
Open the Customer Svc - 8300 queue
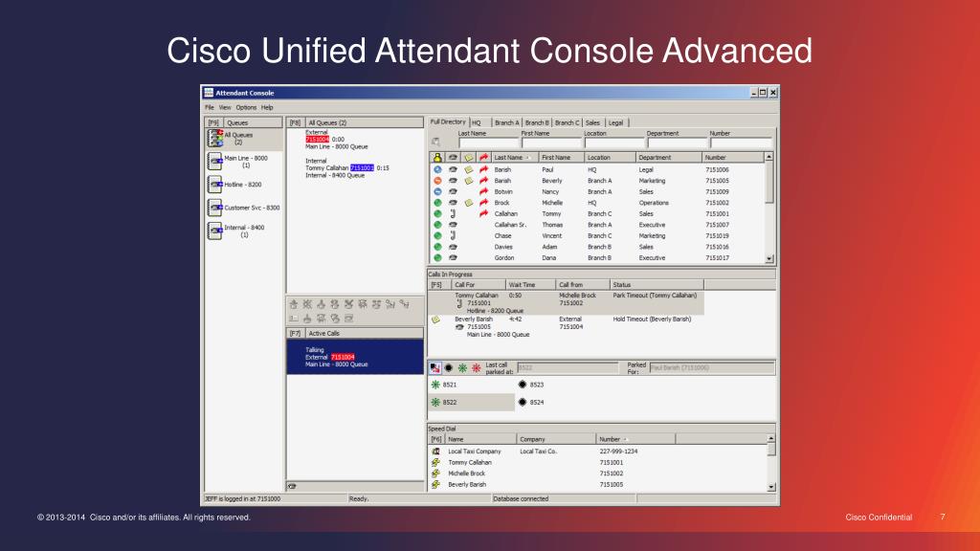pyautogui.click(x=244, y=208)
